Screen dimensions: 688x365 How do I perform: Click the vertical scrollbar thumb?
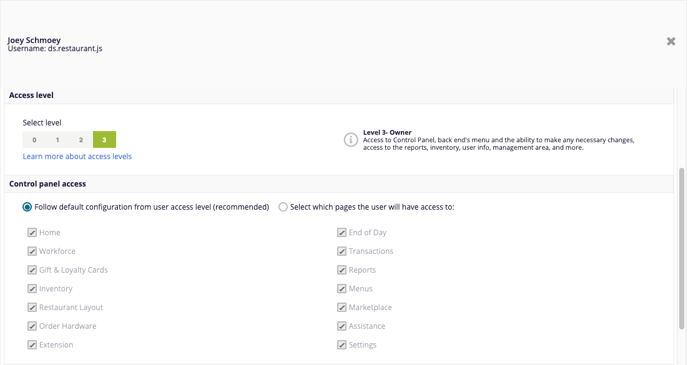(681, 248)
